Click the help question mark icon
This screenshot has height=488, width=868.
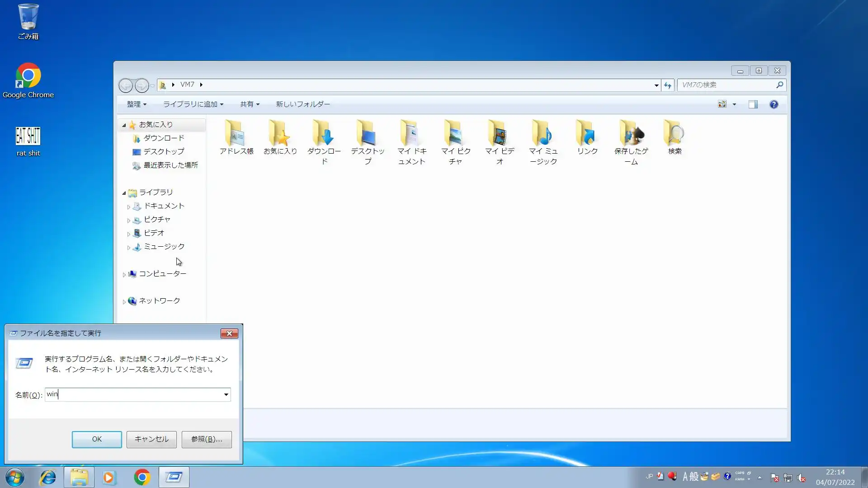click(774, 104)
